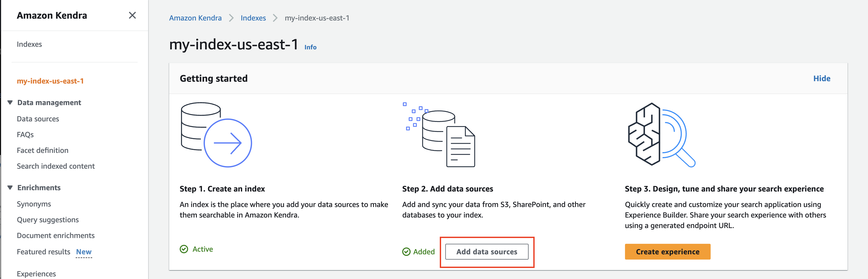The width and height of the screenshot is (868, 279).
Task: Click the Amazon Kendra breadcrumb link
Action: coord(195,18)
